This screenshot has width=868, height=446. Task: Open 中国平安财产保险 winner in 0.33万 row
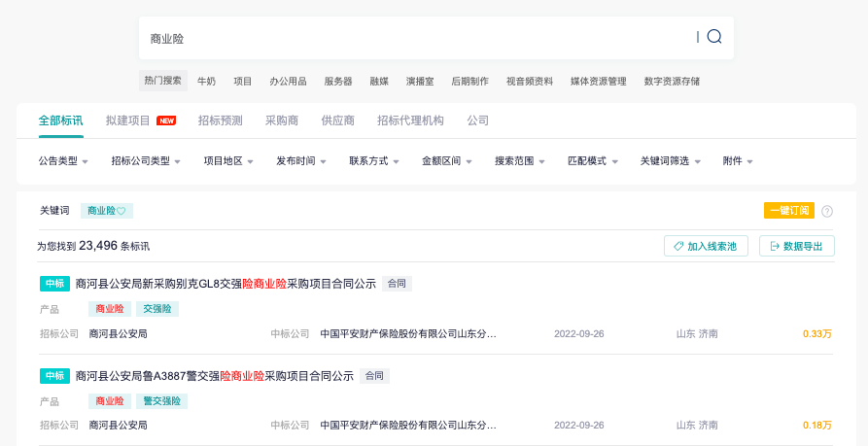(x=408, y=333)
